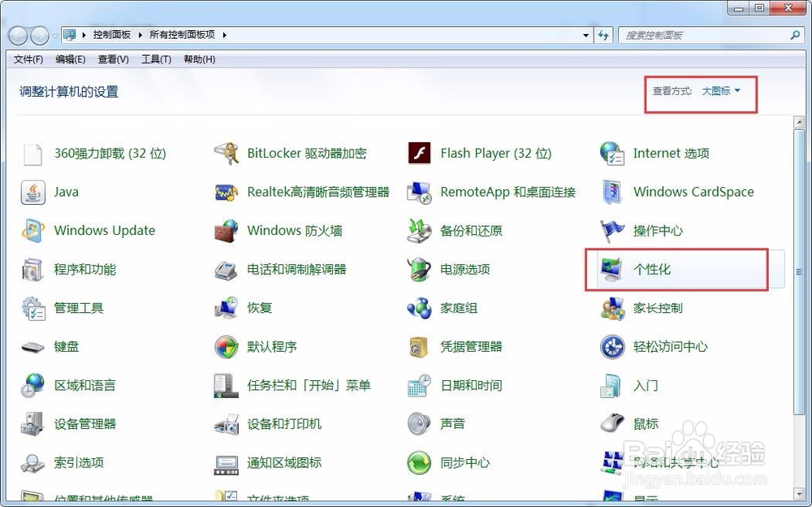Click the refresh button beside address bar

coord(603,35)
